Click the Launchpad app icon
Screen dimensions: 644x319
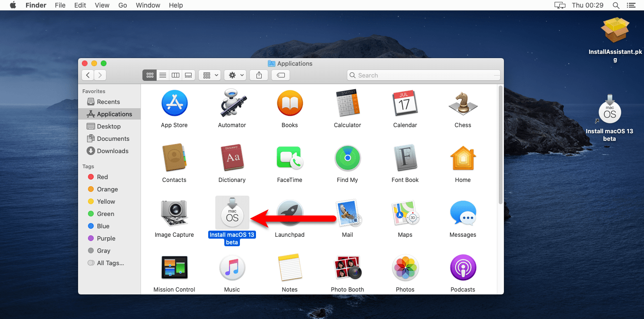coord(290,213)
